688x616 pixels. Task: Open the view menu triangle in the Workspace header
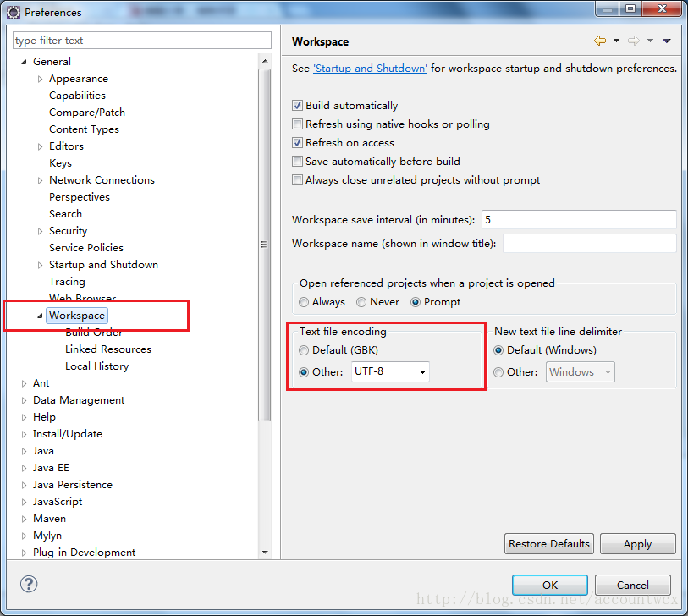click(x=667, y=41)
